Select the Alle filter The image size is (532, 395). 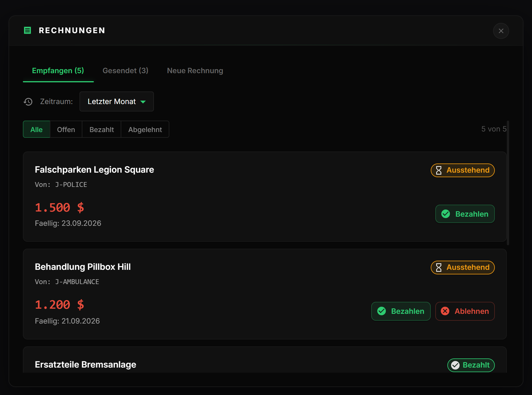[37, 129]
